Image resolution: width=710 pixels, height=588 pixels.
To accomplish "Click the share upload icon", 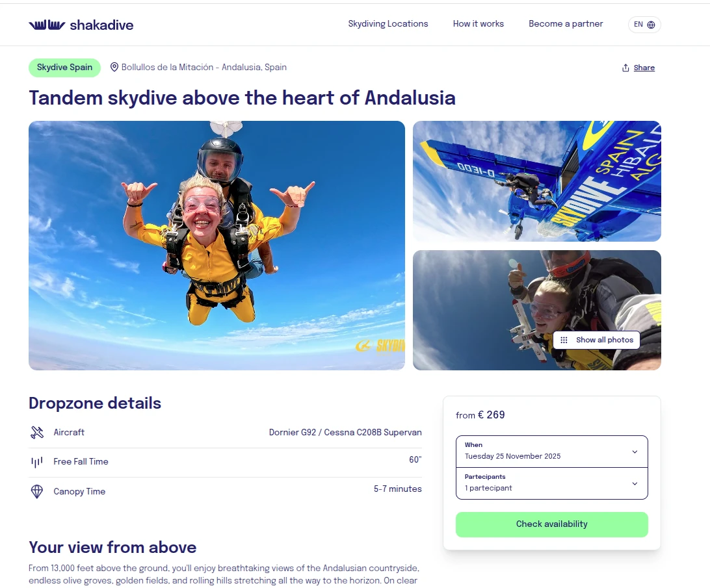I will (625, 68).
